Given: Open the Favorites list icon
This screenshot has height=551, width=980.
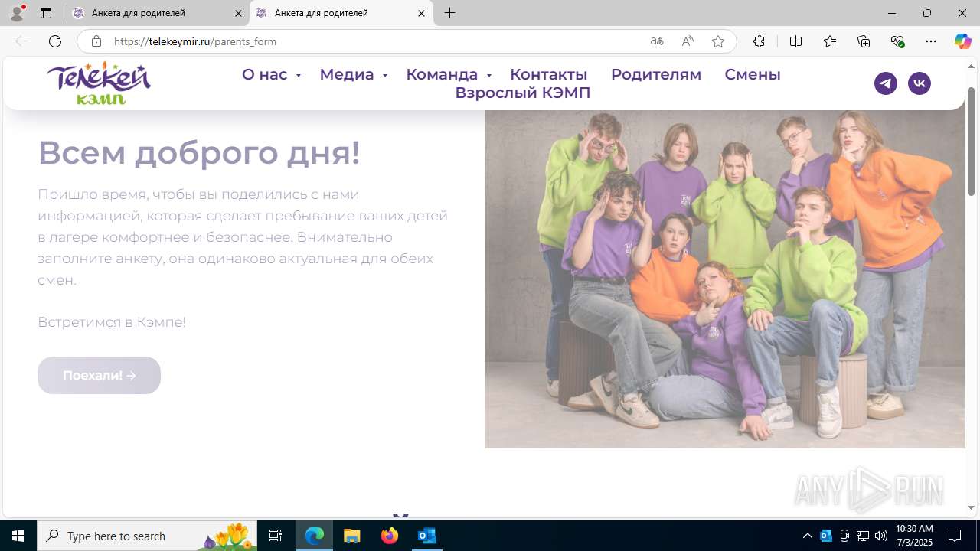Looking at the screenshot, I should point(830,41).
